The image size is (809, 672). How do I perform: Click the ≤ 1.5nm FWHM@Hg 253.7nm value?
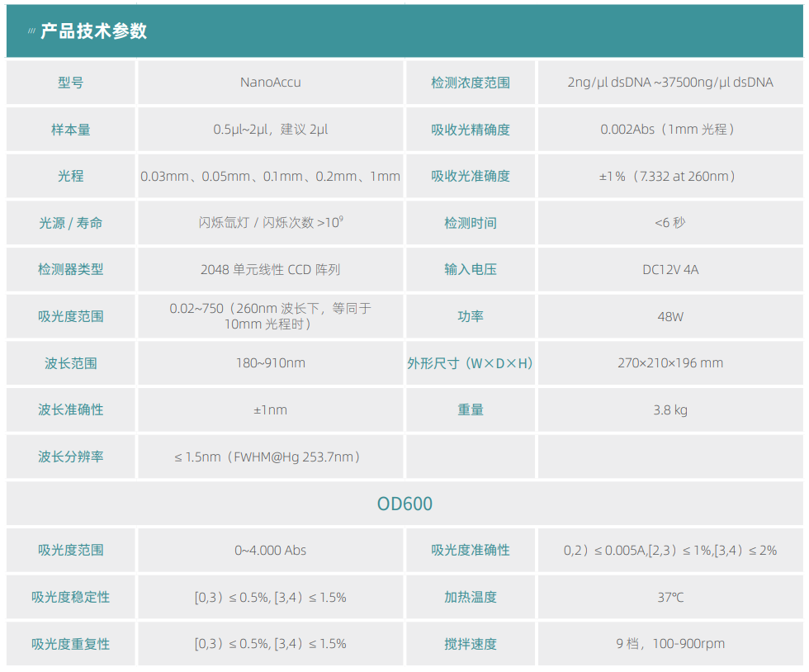pyautogui.click(x=267, y=457)
